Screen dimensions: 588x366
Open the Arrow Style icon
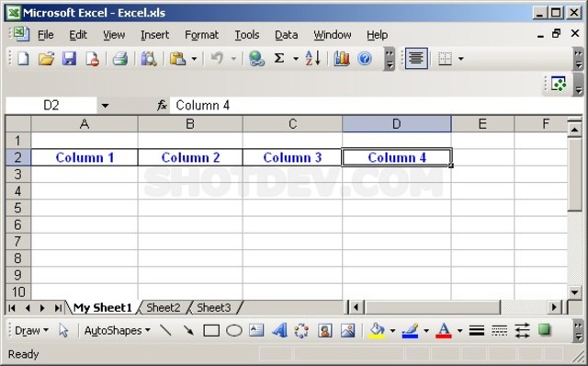tap(522, 330)
